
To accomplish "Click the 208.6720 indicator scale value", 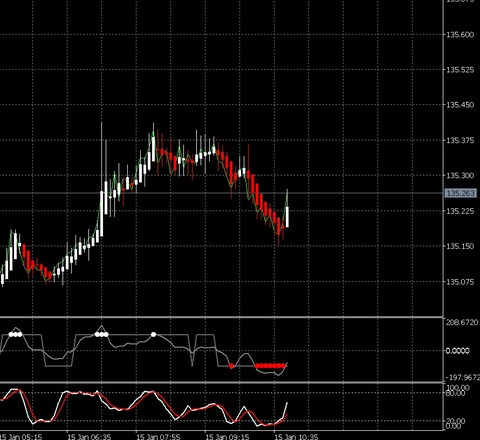I will coord(462,323).
